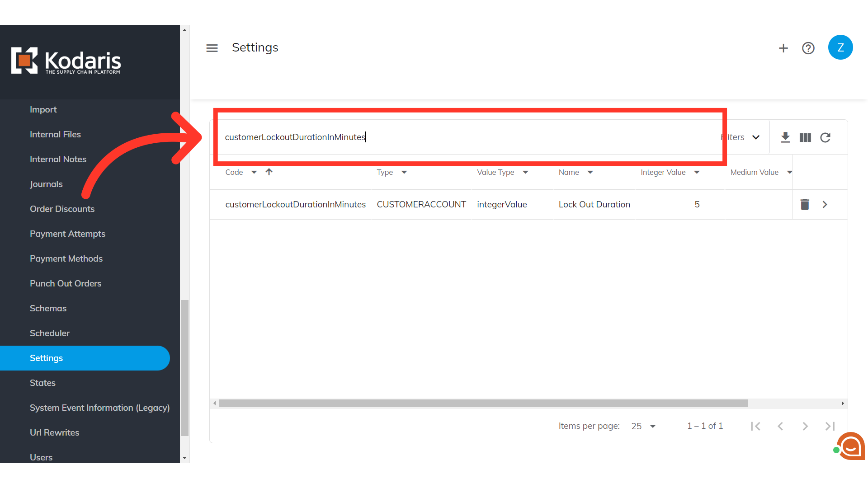
Task: Open the Value Type column dropdown
Action: point(525,173)
